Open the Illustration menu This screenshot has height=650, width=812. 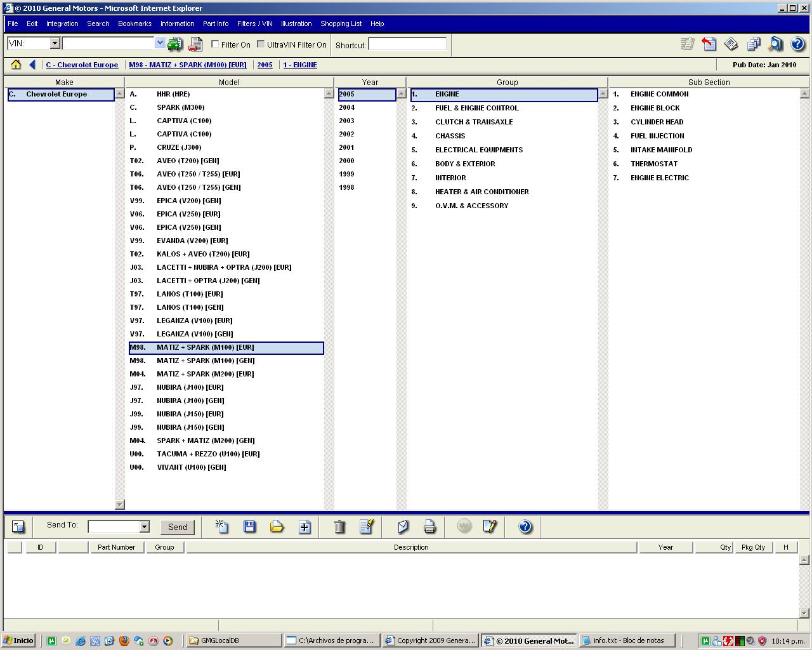[296, 23]
